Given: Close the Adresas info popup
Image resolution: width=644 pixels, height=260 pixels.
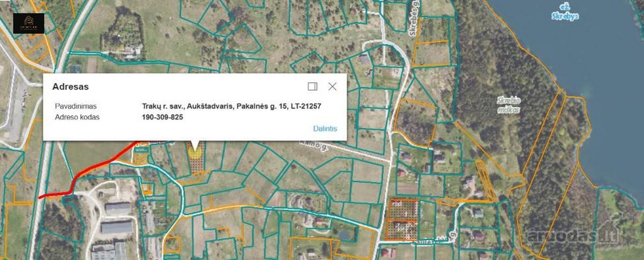Looking at the screenshot, I should click(x=332, y=86).
